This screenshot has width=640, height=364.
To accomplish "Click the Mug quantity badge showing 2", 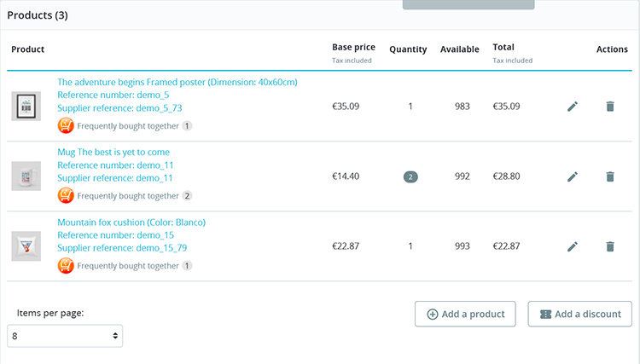I will pos(411,176).
